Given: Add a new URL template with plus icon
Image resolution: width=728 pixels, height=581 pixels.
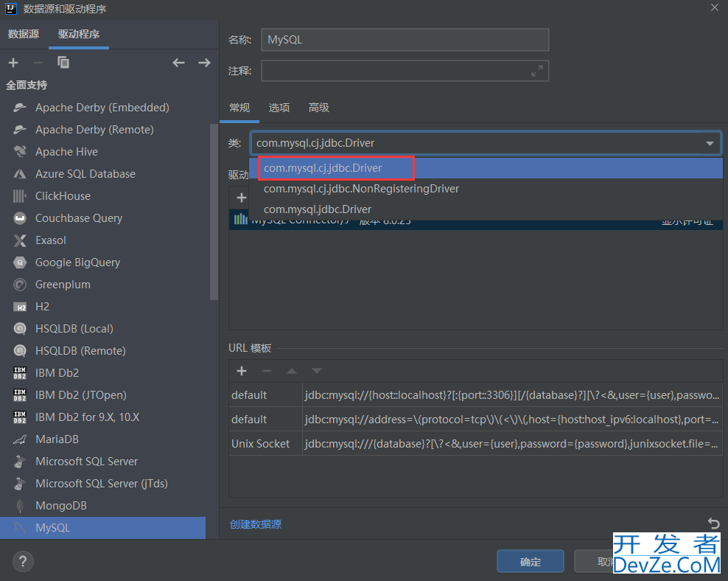Looking at the screenshot, I should [242, 371].
